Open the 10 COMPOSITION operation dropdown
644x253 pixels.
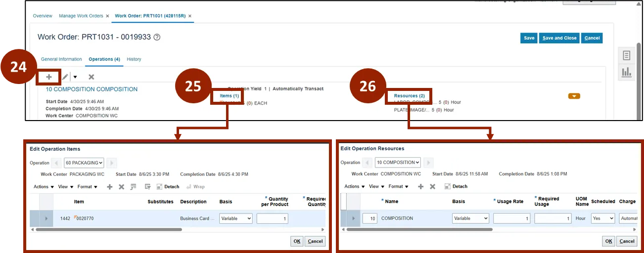point(398,163)
